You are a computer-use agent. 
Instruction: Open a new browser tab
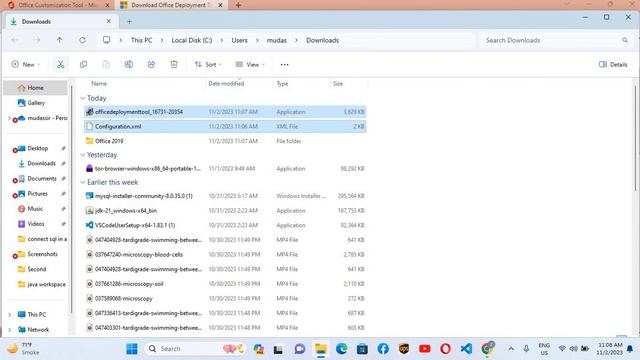point(238,5)
